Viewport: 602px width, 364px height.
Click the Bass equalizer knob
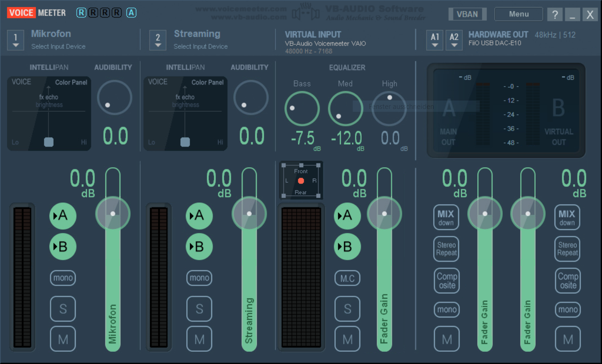(x=302, y=108)
